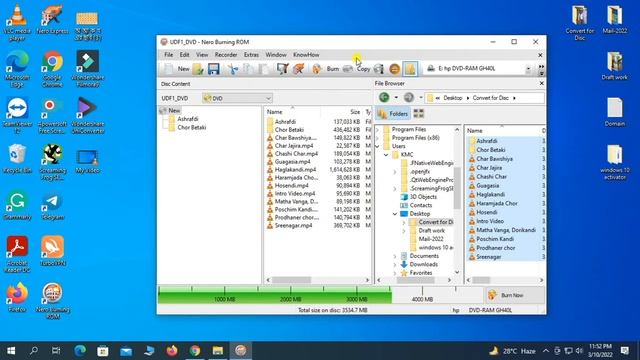Click Desktop in File Browser breadcrumb path
Screen dimensions: 640x360
click(453, 98)
